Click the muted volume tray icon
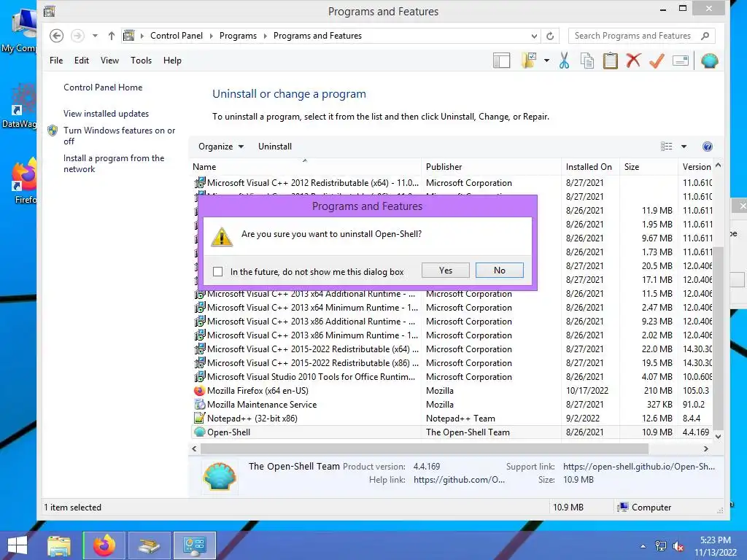The image size is (747, 560). coord(678,546)
